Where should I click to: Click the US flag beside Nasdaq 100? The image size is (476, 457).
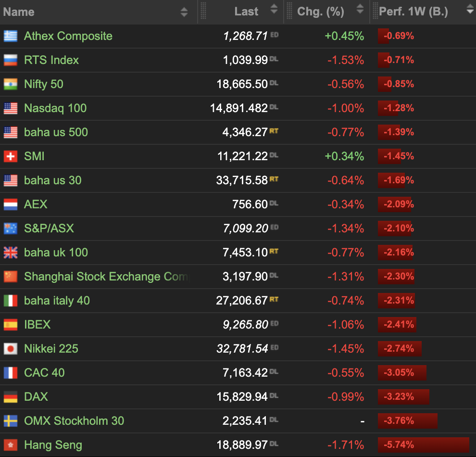pyautogui.click(x=10, y=108)
